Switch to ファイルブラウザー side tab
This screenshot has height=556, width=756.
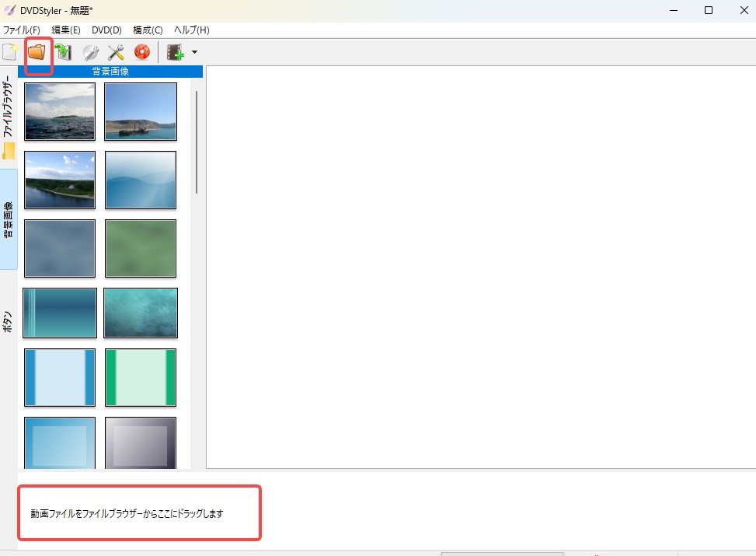[9, 117]
